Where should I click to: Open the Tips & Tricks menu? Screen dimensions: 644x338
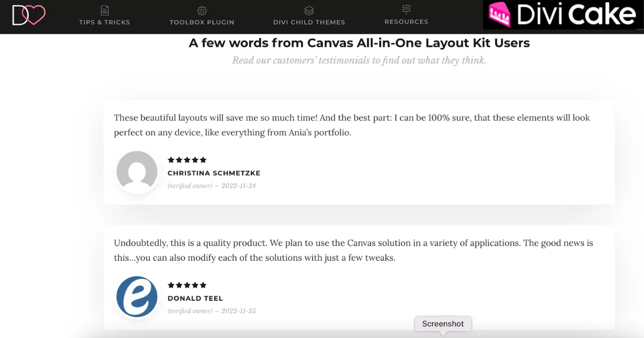[x=105, y=22]
